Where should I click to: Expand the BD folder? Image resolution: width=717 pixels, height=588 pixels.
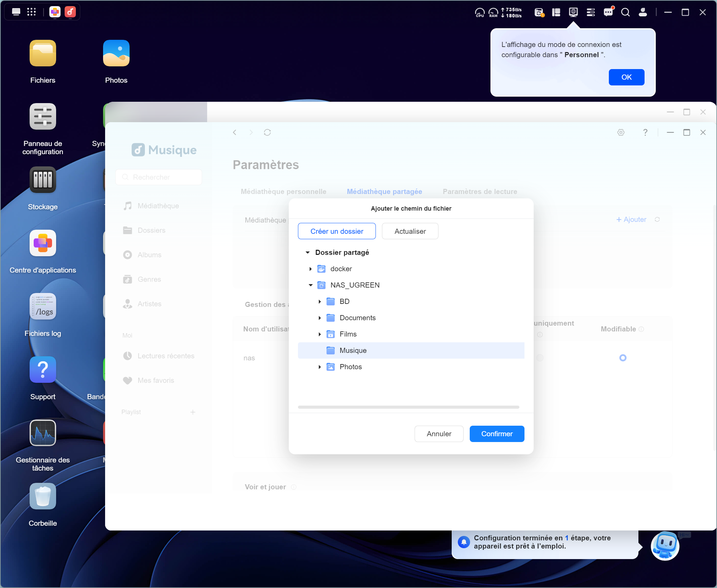tap(320, 301)
